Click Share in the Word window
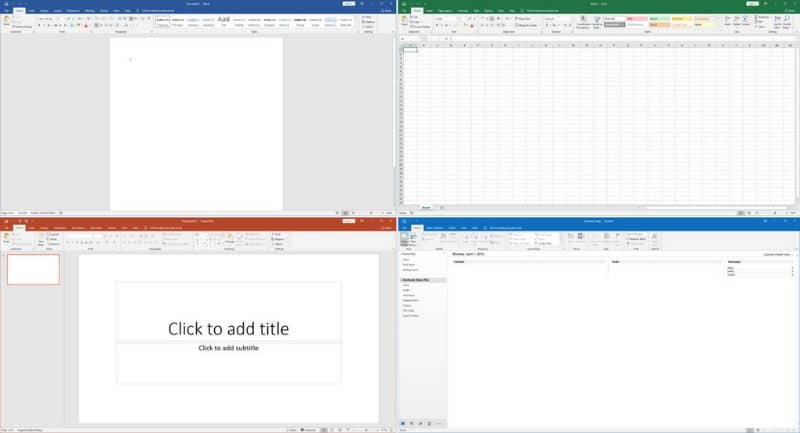Image resolution: width=800 pixels, height=433 pixels. [386, 10]
